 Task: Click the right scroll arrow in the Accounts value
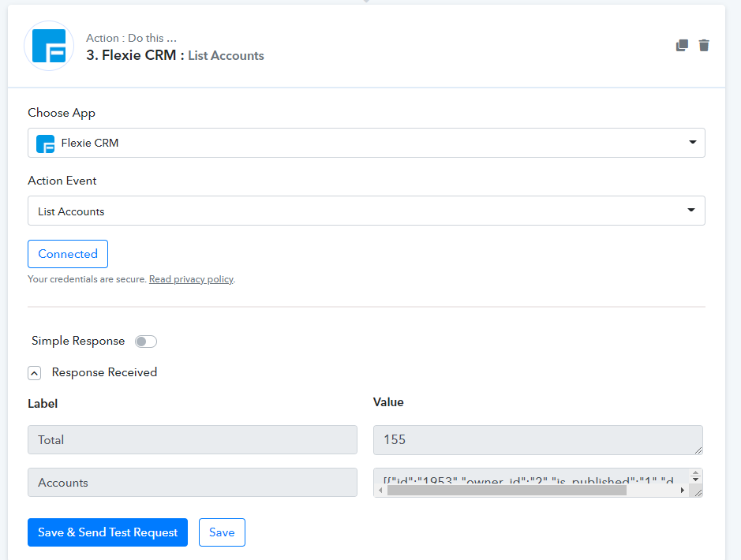pyautogui.click(x=683, y=491)
